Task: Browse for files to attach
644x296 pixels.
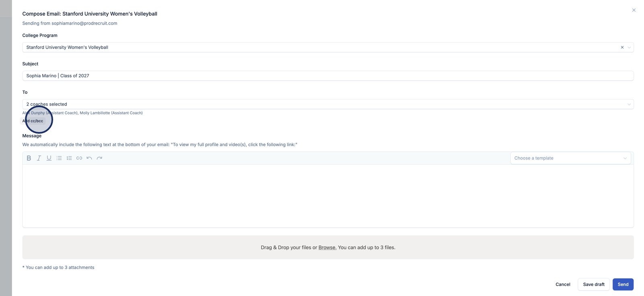Action: pyautogui.click(x=327, y=248)
